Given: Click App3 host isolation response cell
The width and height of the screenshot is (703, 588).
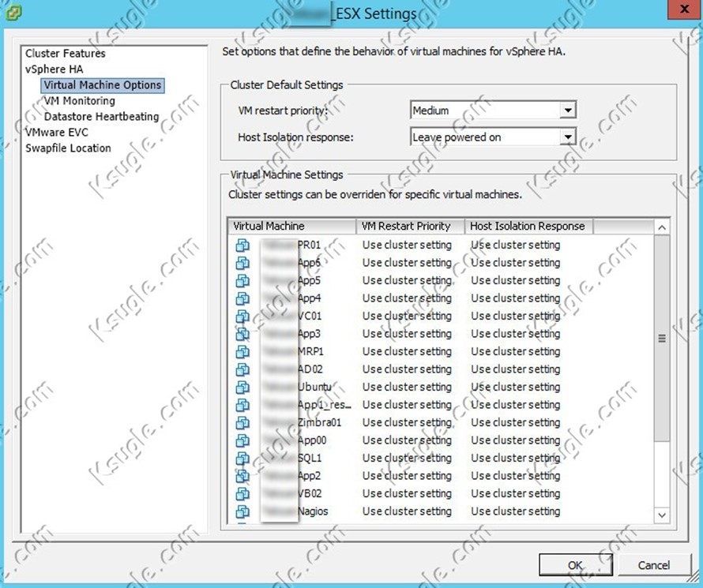Looking at the screenshot, I should (x=516, y=334).
